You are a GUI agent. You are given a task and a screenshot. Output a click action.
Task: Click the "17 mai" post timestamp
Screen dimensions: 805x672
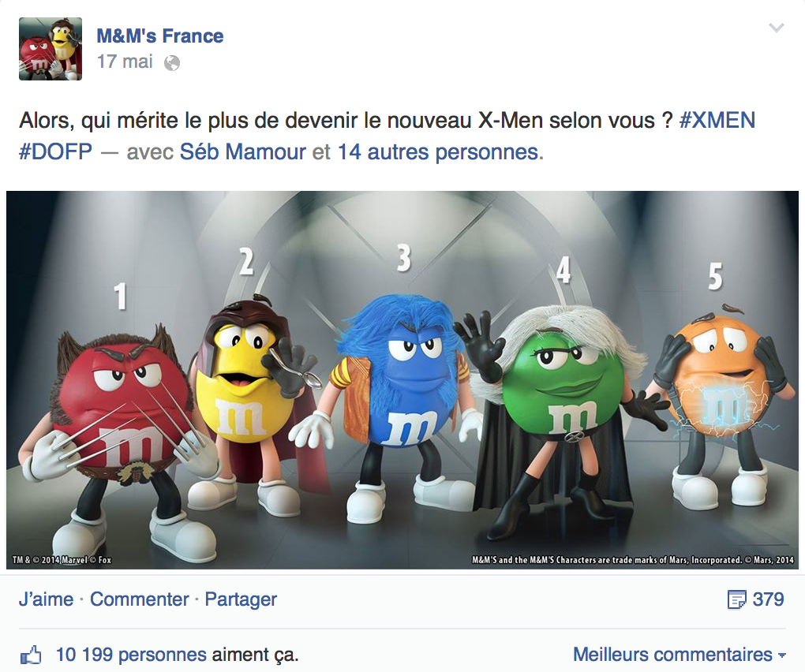(125, 62)
